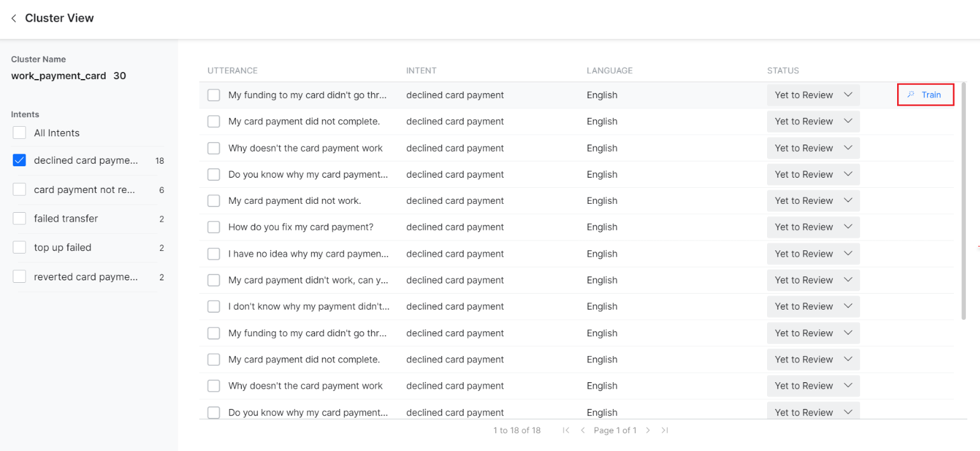Enable the failed transfer intent checkbox
The height and width of the screenshot is (451, 980).
tap(20, 218)
